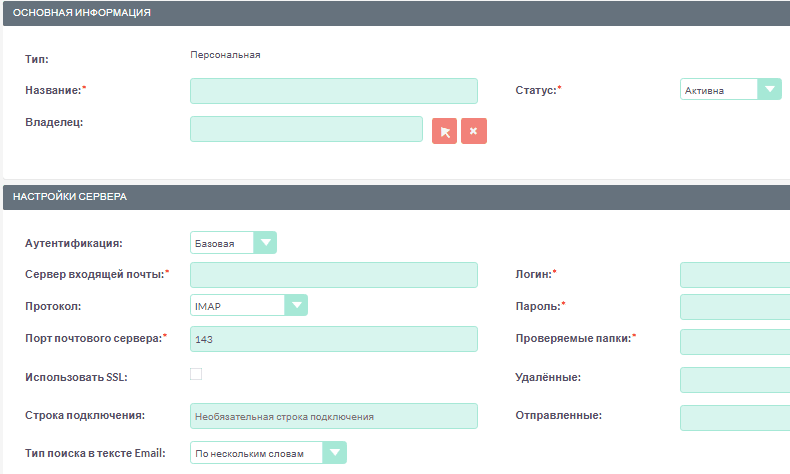Click the Сервер входящей почты field

pyautogui.click(x=333, y=275)
